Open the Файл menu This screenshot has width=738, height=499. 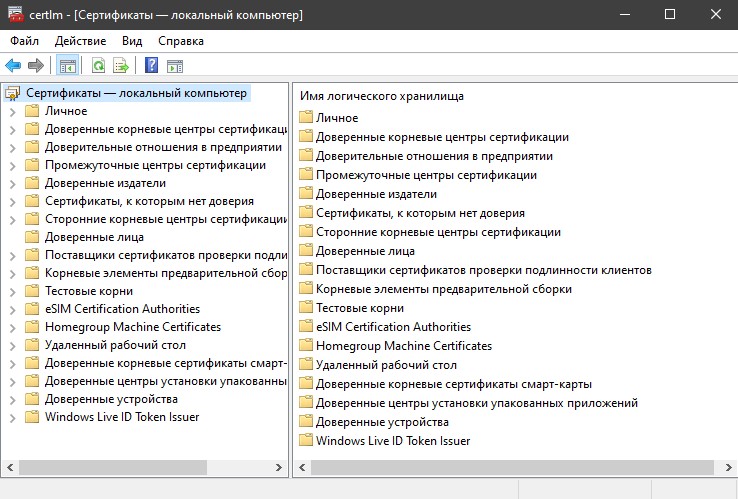coord(24,41)
